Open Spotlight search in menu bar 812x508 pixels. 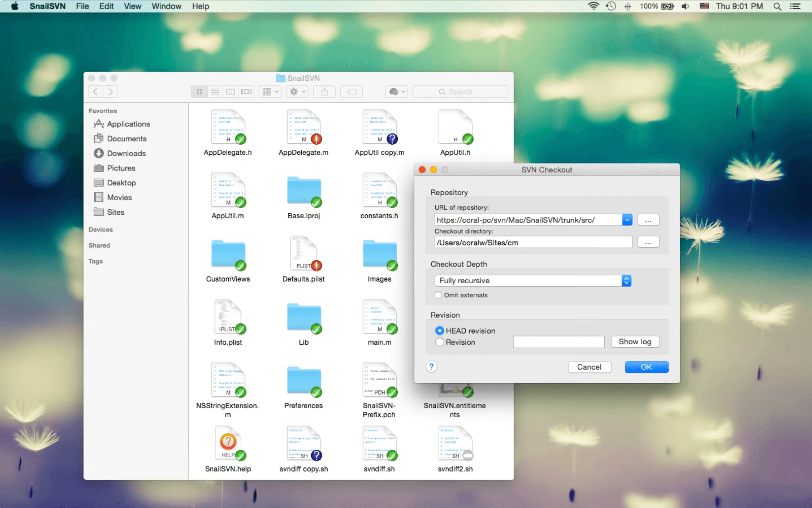pos(777,6)
